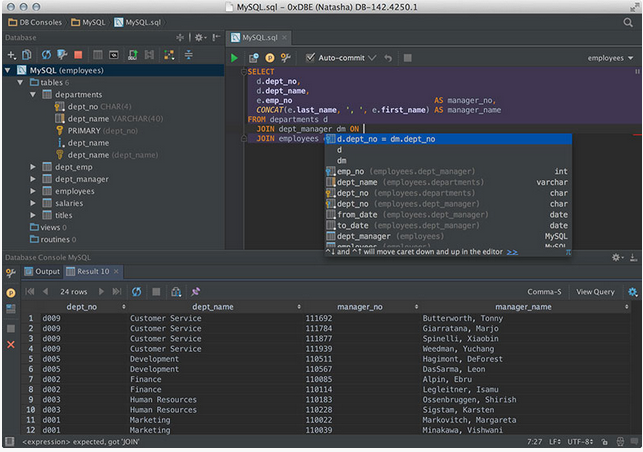Click the 7:27 caret position indicator
Viewport: 643px width, 452px height.
(534, 442)
